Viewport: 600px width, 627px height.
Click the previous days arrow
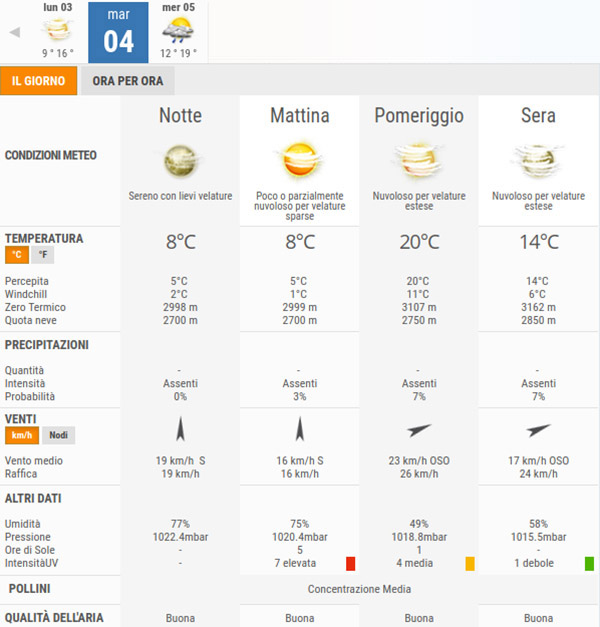tap(15, 32)
